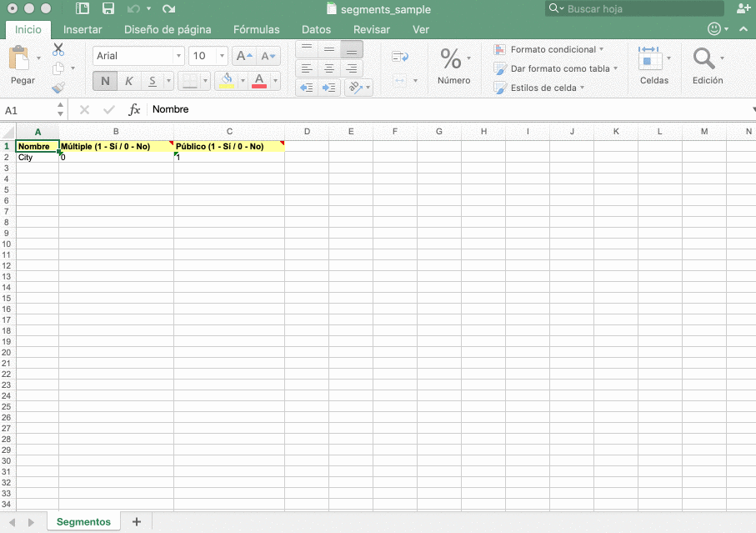This screenshot has height=533, width=756.
Task: Toggle Bold (N) formatting
Action: coord(105,81)
